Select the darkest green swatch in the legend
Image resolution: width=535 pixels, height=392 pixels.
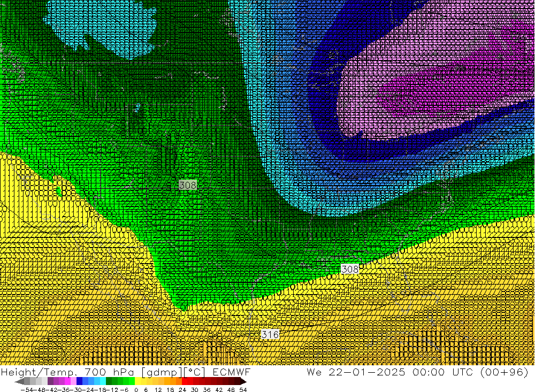coord(109,381)
